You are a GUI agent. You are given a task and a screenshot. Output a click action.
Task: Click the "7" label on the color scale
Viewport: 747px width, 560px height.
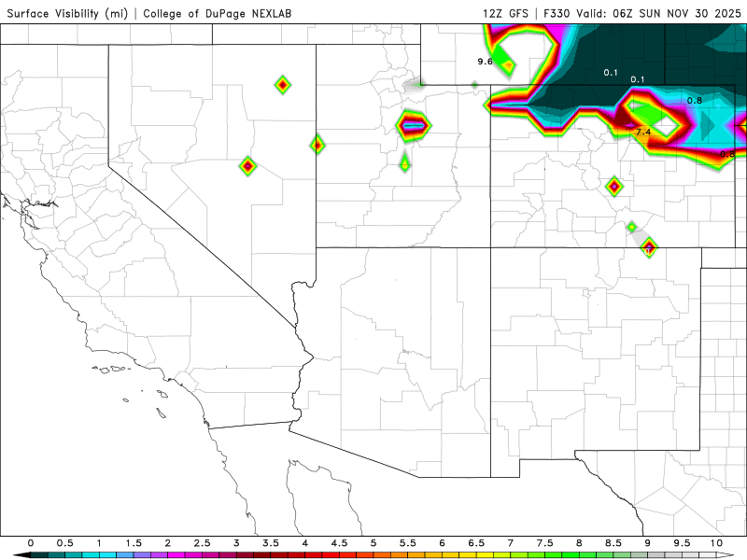pos(511,543)
